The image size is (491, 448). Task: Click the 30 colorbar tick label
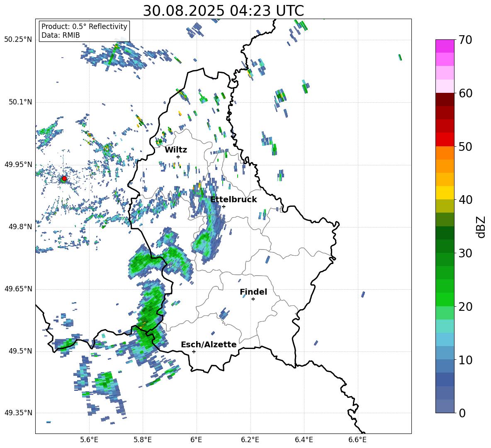coord(465,253)
